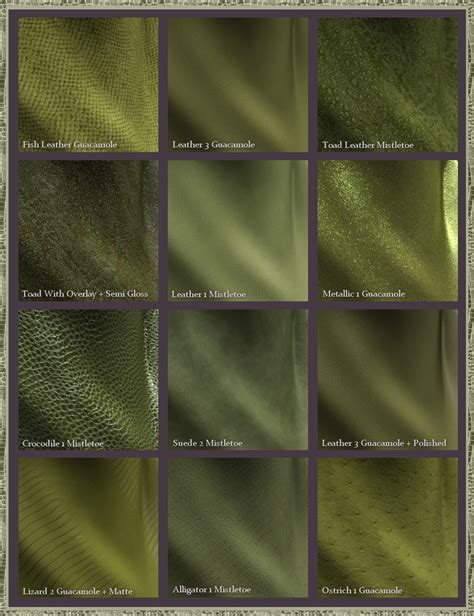Open the Leather 3 Guacamole + Polished swatch
This screenshot has height=616, width=474.
(x=388, y=380)
